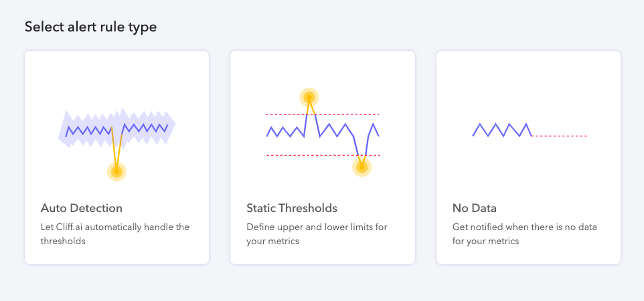The height and width of the screenshot is (301, 644).
Task: Click the blue line in Static Thresholds chart
Action: click(333, 129)
